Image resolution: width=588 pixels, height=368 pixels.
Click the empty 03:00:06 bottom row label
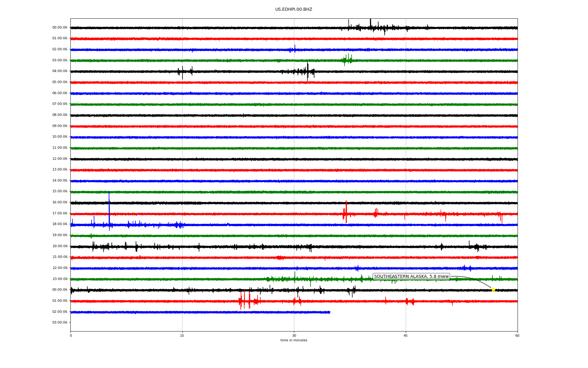[60, 323]
